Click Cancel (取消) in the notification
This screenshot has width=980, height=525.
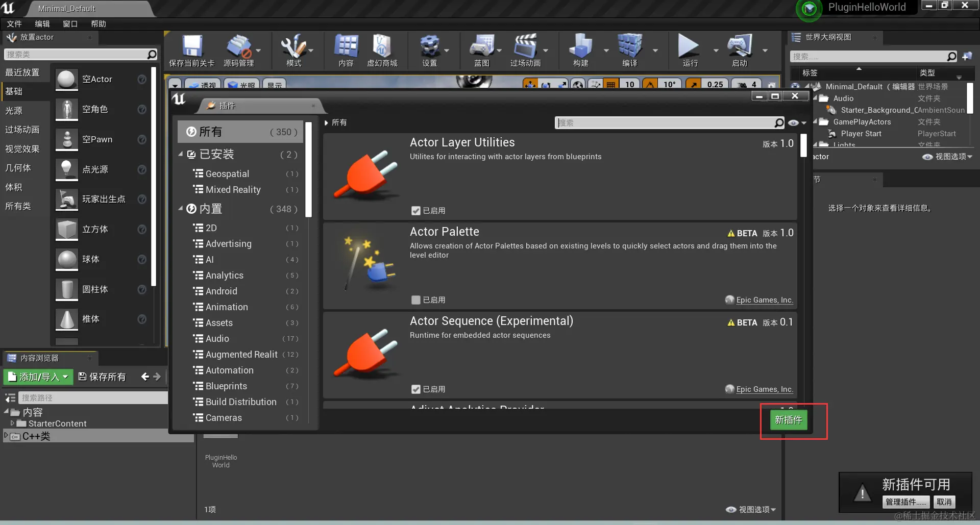click(944, 502)
